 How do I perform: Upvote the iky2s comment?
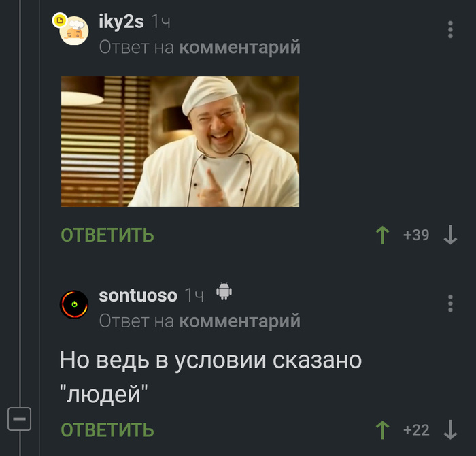pos(382,235)
